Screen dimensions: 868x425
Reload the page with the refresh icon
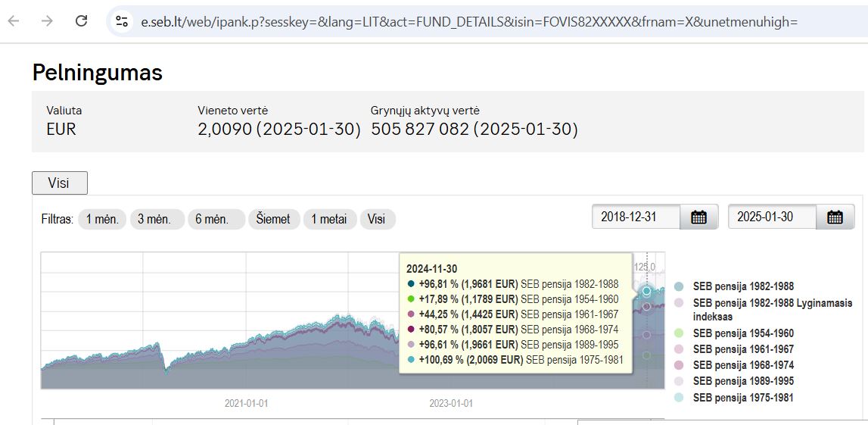82,21
